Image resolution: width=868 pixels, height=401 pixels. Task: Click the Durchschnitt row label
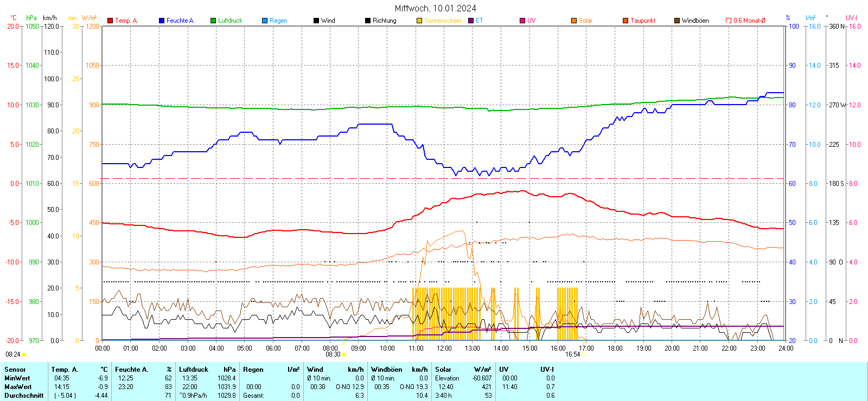tap(24, 396)
